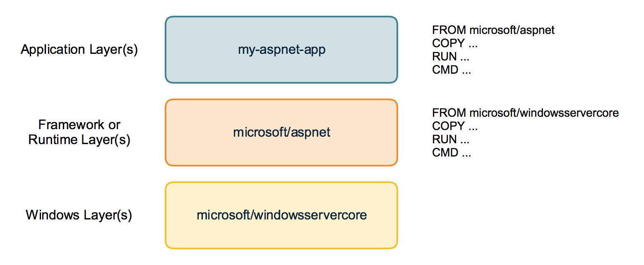Image resolution: width=644 pixels, height=265 pixels.
Task: Click the Windows Layer(s) label
Action: [79, 215]
